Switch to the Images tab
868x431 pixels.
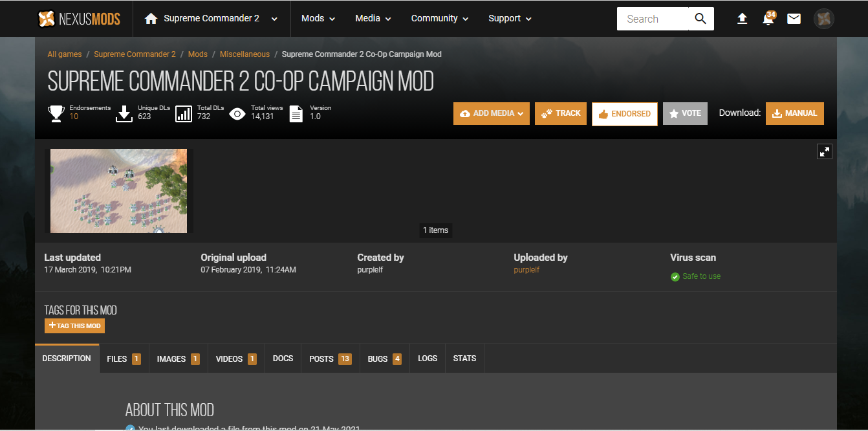[178, 359]
